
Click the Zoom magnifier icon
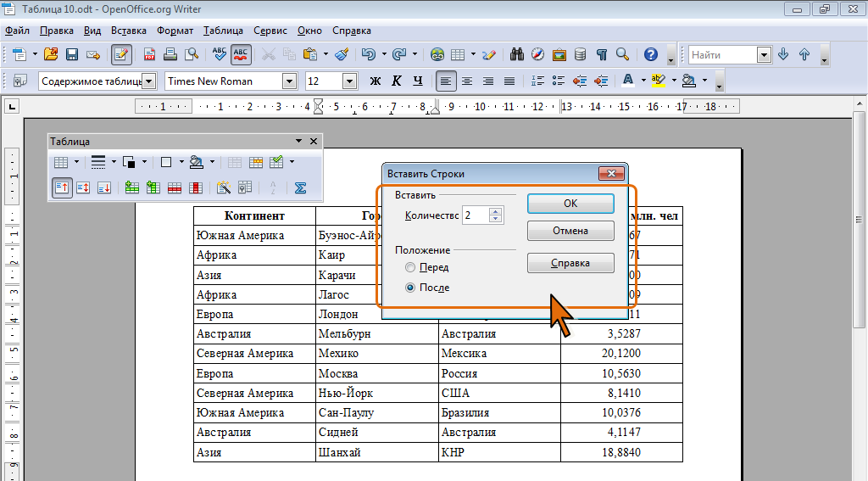click(x=623, y=54)
